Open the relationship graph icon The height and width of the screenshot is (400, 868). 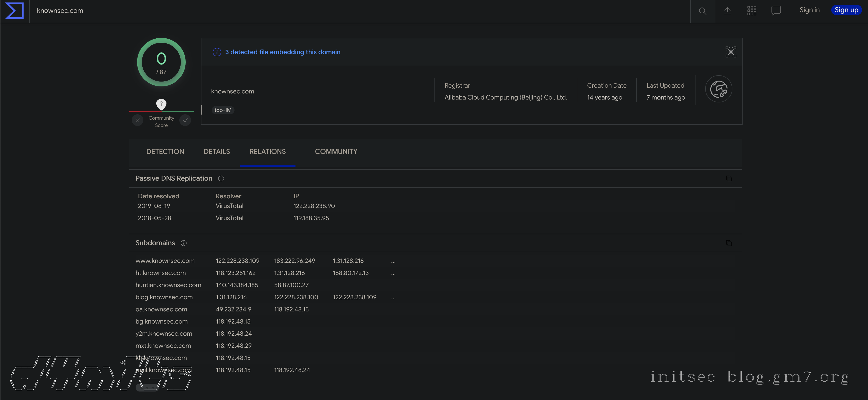pyautogui.click(x=730, y=52)
